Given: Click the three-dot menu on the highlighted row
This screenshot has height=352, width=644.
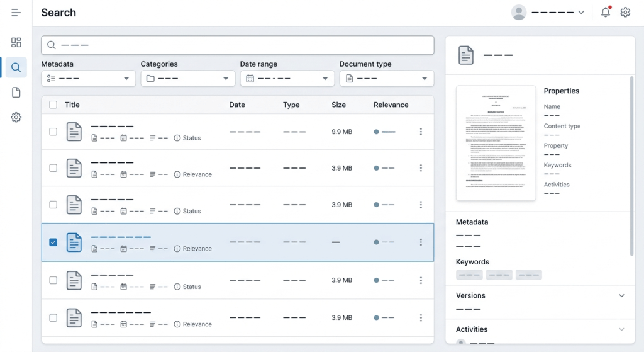Looking at the screenshot, I should (421, 242).
